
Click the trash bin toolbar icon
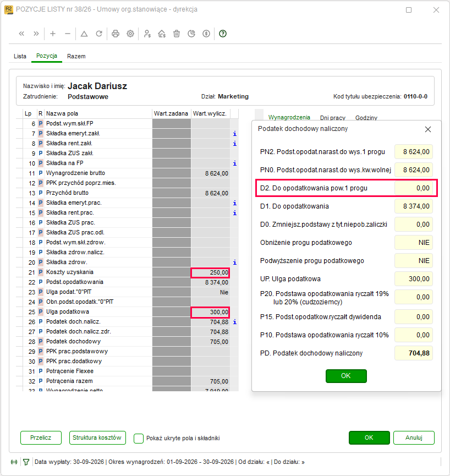coord(177,34)
